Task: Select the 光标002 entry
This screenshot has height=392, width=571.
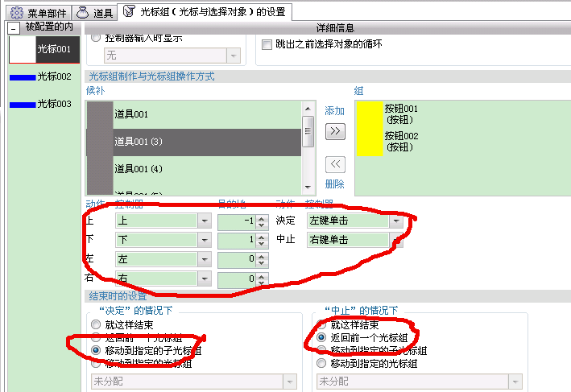Action: click(44, 76)
